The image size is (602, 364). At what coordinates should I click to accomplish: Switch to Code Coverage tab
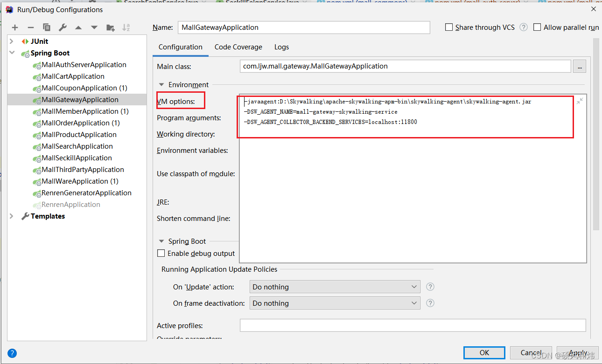[x=238, y=47]
